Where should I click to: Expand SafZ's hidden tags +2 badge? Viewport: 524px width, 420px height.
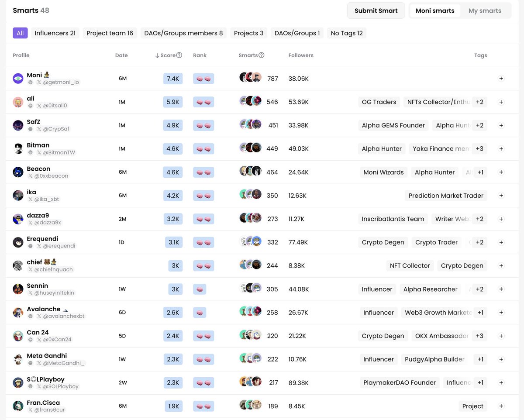479,125
